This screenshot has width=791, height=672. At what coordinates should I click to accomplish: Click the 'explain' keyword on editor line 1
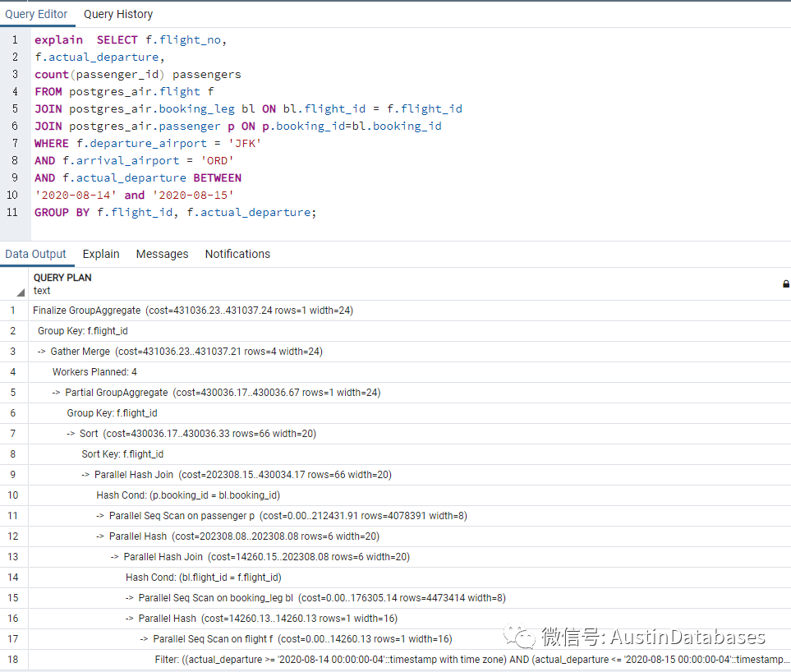pyautogui.click(x=58, y=40)
